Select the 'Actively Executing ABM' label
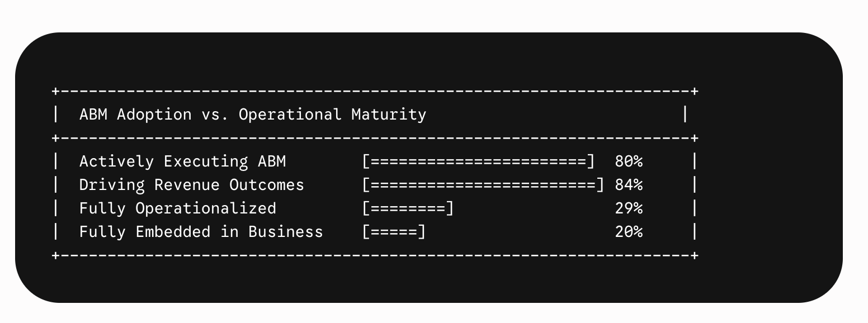The image size is (868, 323). point(183,161)
